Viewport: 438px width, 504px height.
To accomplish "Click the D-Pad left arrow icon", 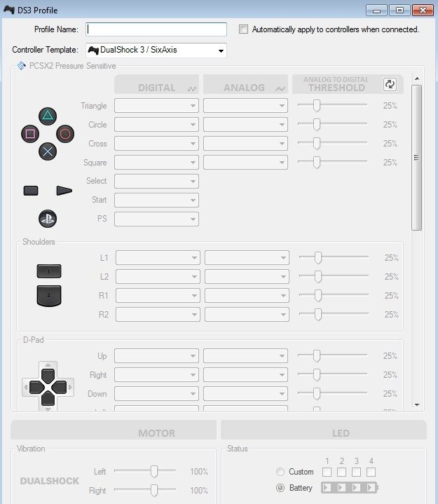I will [x=36, y=388].
